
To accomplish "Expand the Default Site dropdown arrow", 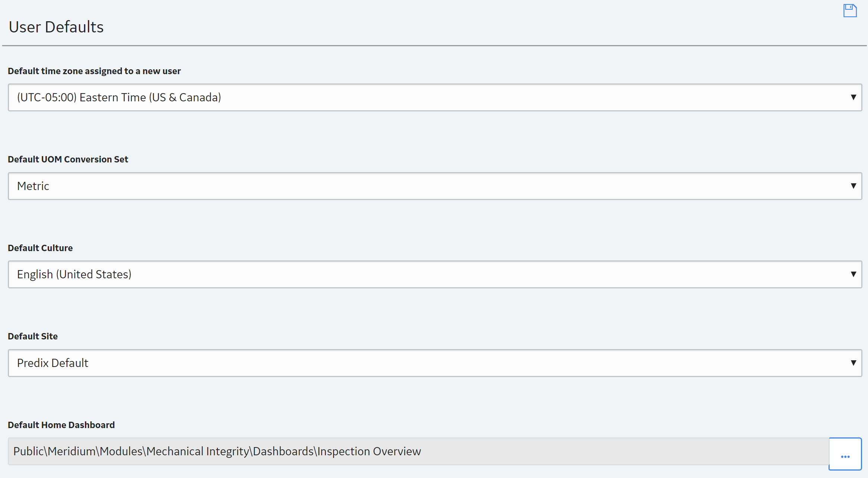I will (853, 363).
